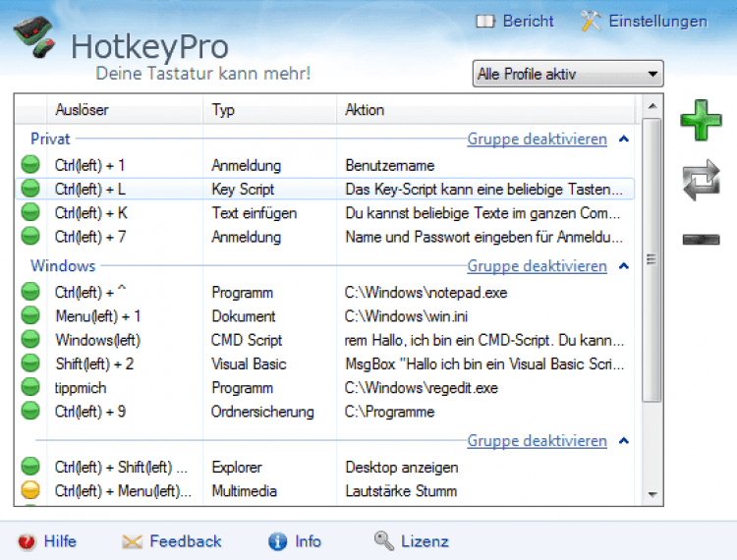737x560 pixels.
Task: Open the Feedback link
Action: pyautogui.click(x=185, y=541)
